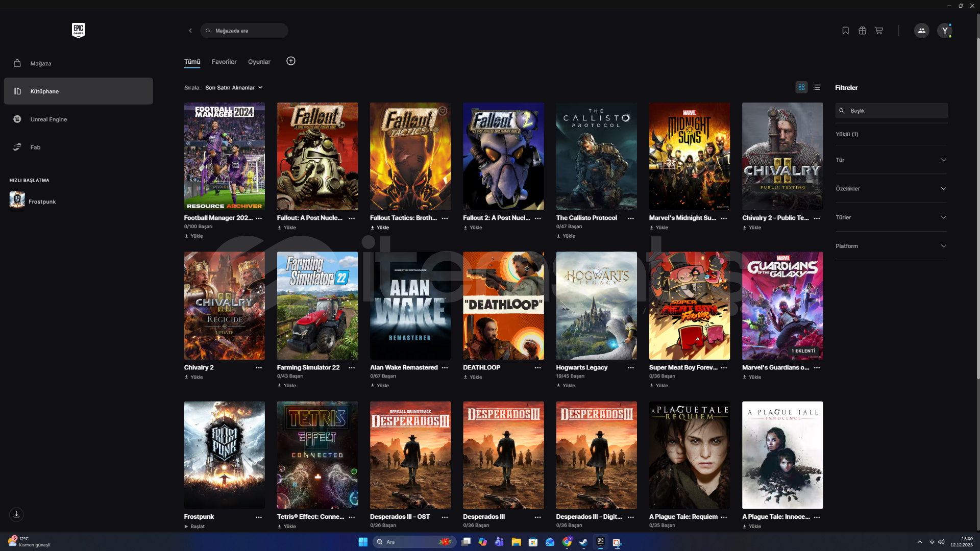Open the wishlist bookmark icon
This screenshot has height=551, width=980.
(845, 31)
